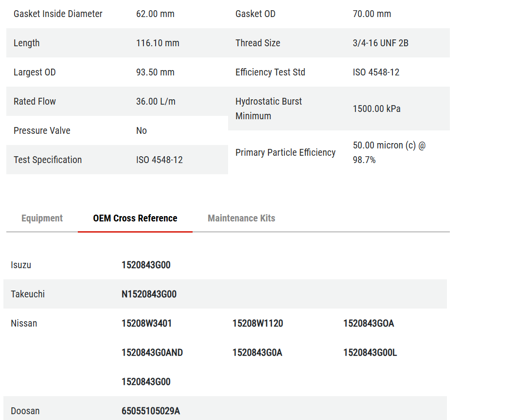
Task: Select the Doosan manufacturer label
Action: point(25,411)
